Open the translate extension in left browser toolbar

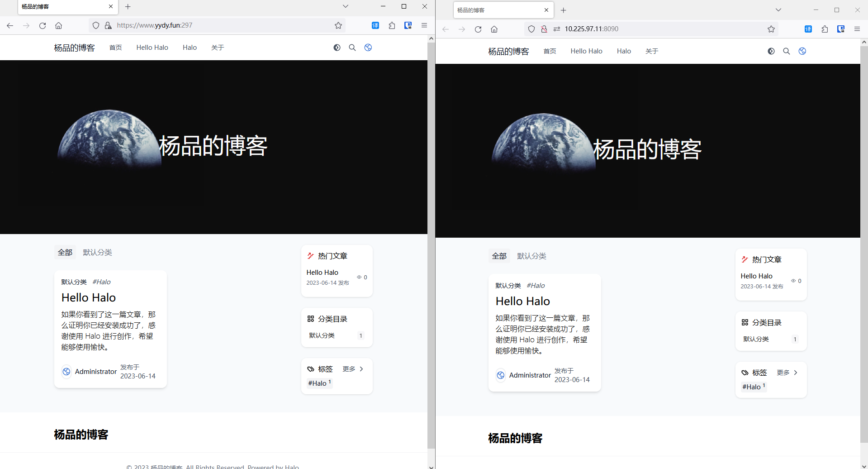point(375,25)
